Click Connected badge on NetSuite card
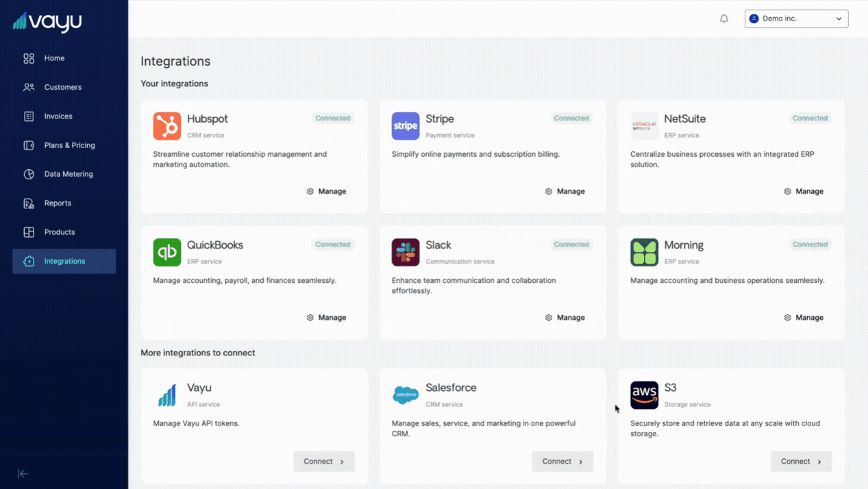 click(810, 118)
